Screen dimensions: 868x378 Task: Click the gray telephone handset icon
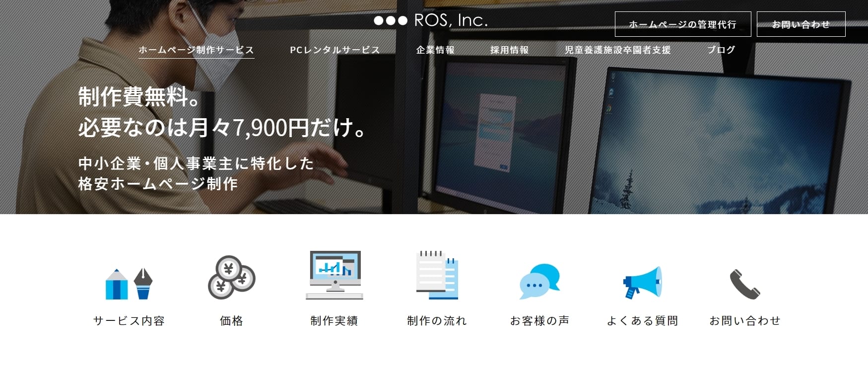[x=744, y=284]
